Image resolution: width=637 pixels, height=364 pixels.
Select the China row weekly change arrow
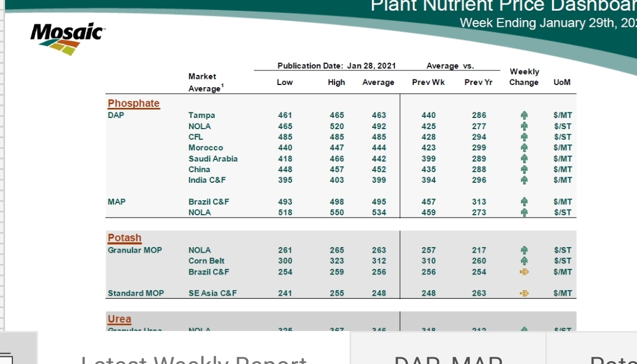coord(524,169)
